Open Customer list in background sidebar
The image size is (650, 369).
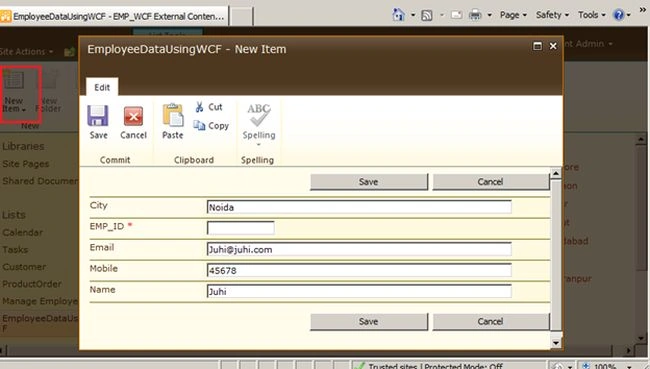[24, 267]
